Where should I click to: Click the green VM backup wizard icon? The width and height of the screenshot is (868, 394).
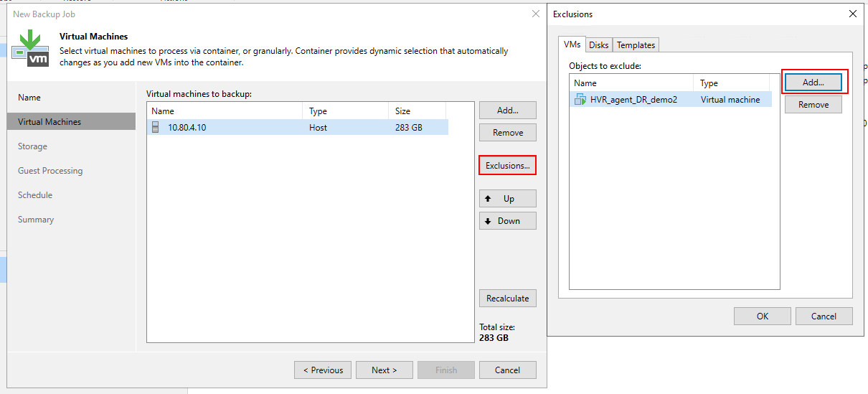(30, 48)
